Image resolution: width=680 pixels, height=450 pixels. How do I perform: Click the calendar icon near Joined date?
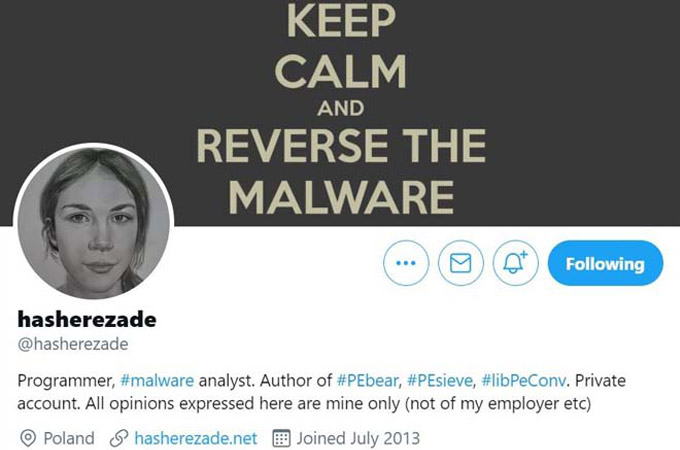[x=281, y=438]
